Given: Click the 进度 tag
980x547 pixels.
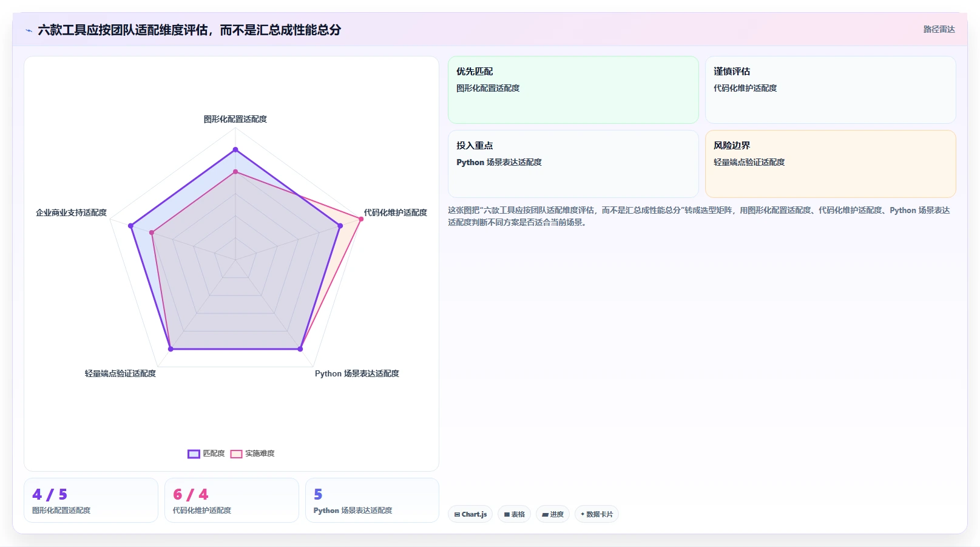Looking at the screenshot, I should [x=553, y=514].
